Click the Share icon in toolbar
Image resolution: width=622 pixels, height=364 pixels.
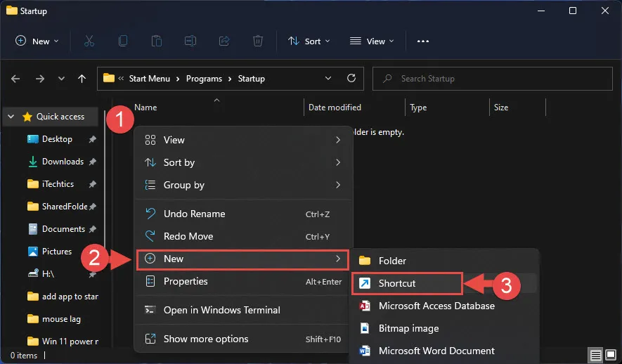pyautogui.click(x=224, y=41)
